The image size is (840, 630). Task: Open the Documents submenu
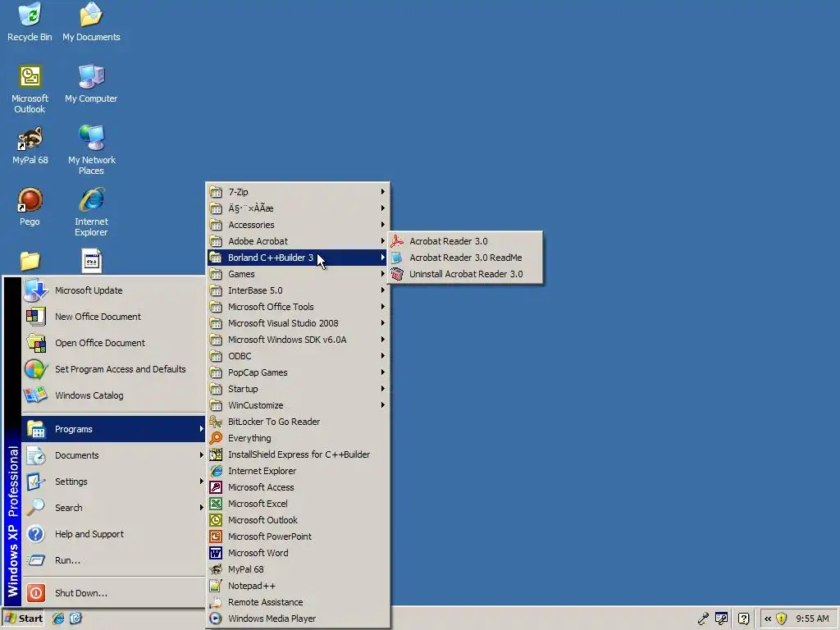[x=113, y=455]
